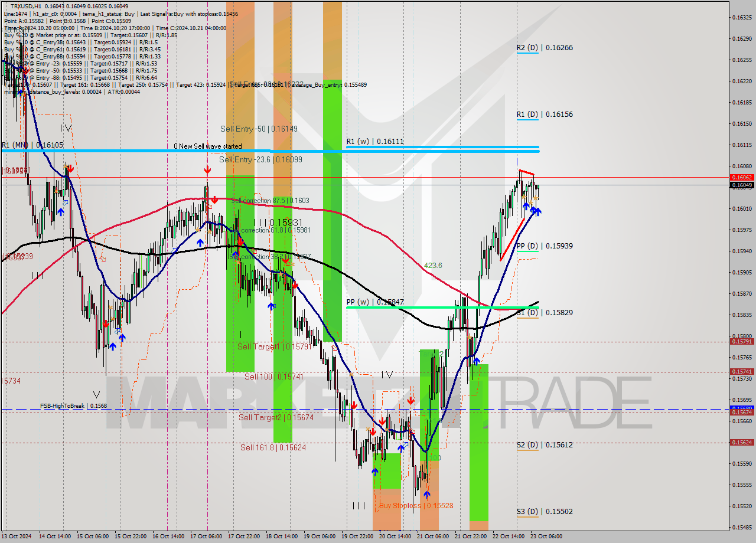Click the 19 Oct 22:00 time axis label

coord(357,537)
